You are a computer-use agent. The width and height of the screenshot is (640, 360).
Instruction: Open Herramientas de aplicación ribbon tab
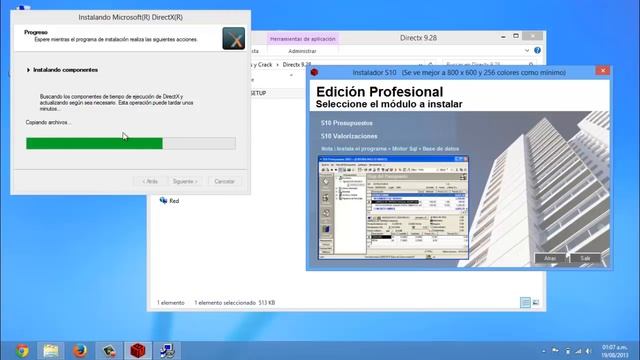click(302, 39)
